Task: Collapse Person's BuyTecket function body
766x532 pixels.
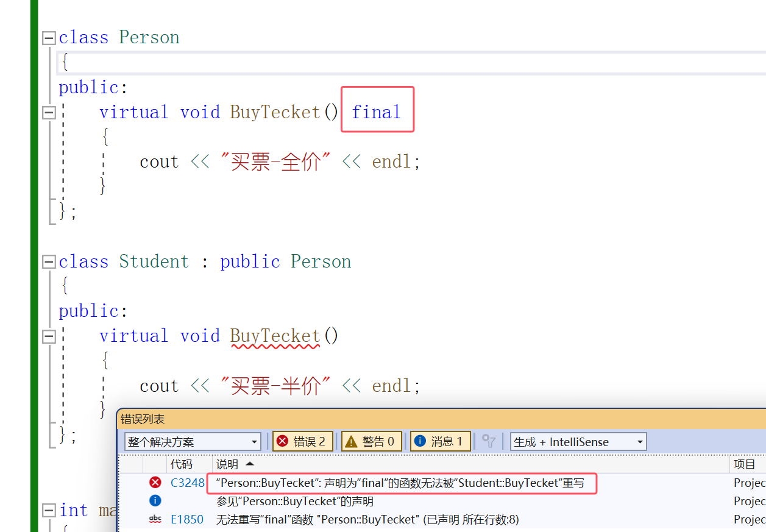Action: (49, 113)
